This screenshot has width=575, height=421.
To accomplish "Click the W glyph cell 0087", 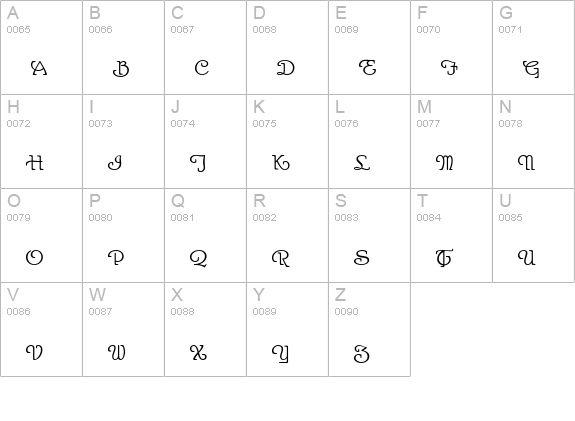I will pos(124,329).
